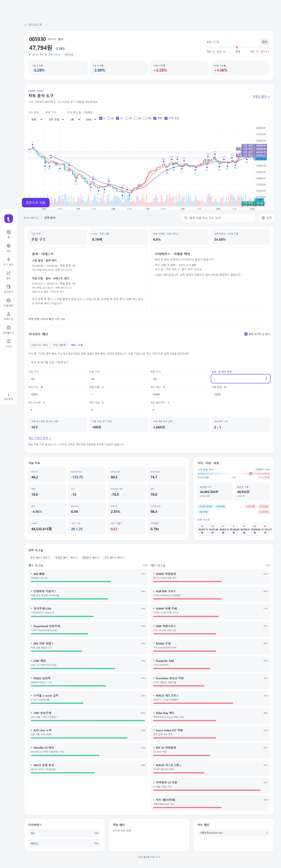Expand 피벗 관측 시각과 확인 시각 (35)
281x868 pixels.
(x=47, y=319)
